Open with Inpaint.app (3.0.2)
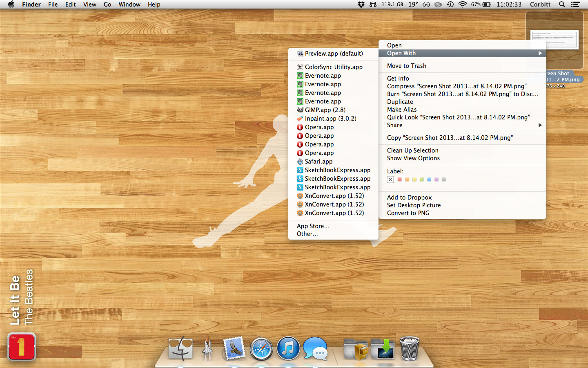This screenshot has width=588, height=368. click(x=333, y=119)
